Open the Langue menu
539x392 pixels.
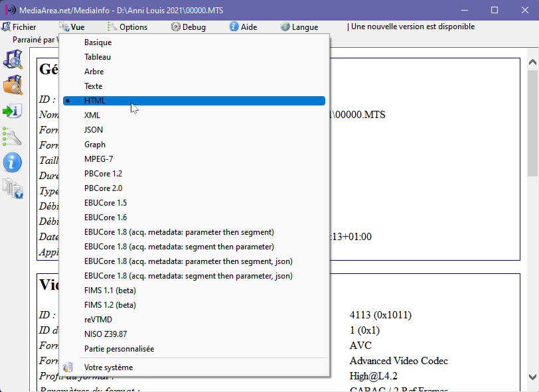(x=299, y=27)
